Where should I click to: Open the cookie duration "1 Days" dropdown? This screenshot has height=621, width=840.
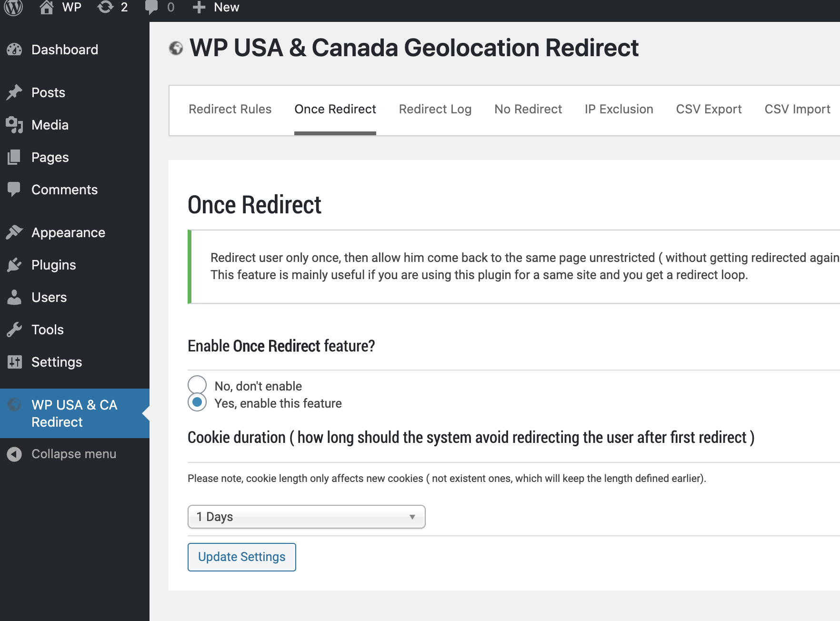(306, 517)
